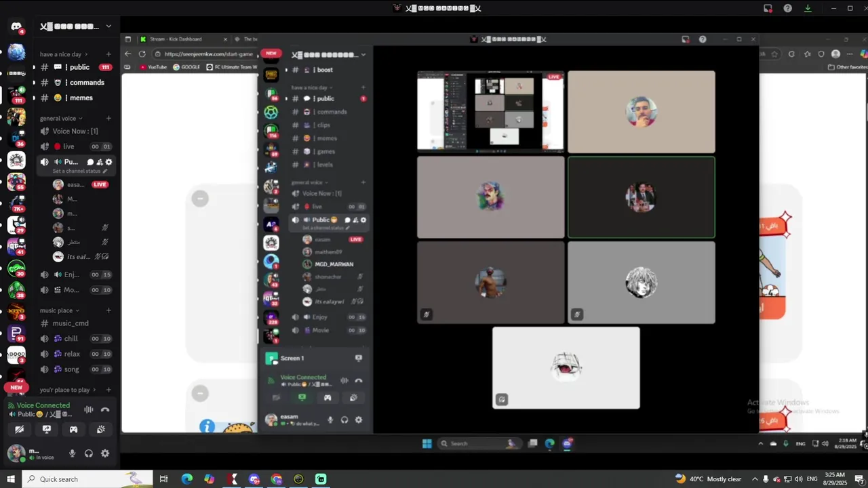Open Discord help question mark icon in title bar
Image resolution: width=868 pixels, height=488 pixels.
coord(787,8)
